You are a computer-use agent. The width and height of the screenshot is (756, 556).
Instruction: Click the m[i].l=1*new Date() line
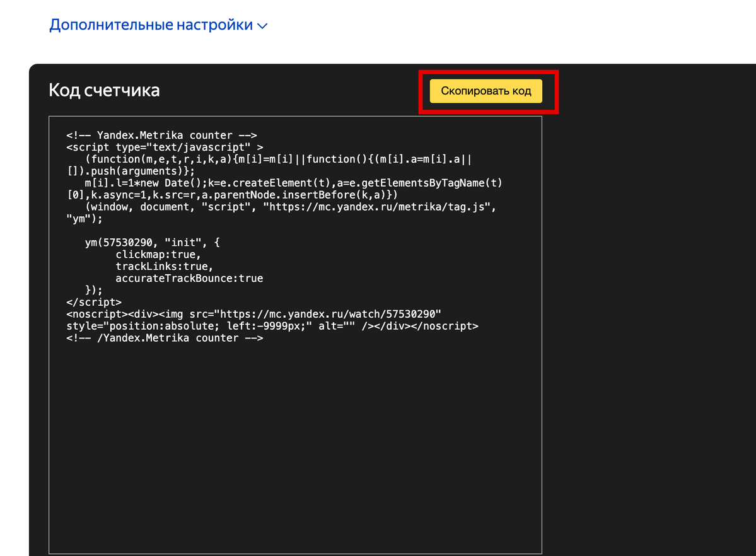(294, 183)
